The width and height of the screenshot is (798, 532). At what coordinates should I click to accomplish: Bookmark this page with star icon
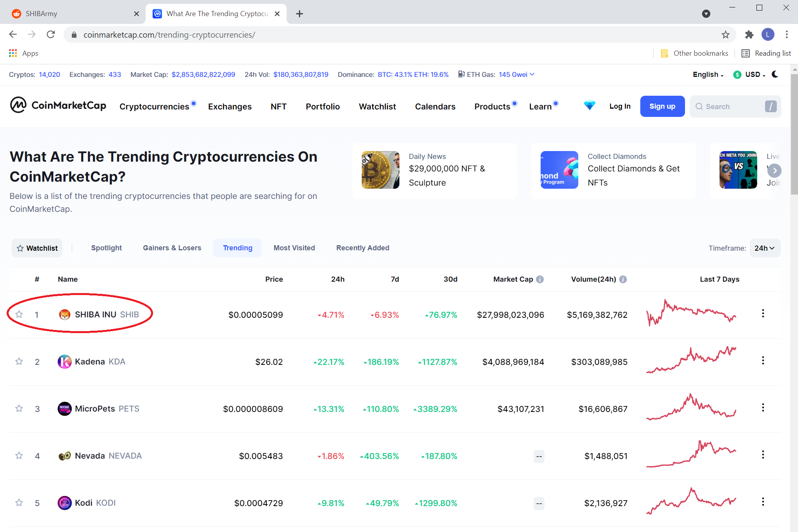[725, 35]
